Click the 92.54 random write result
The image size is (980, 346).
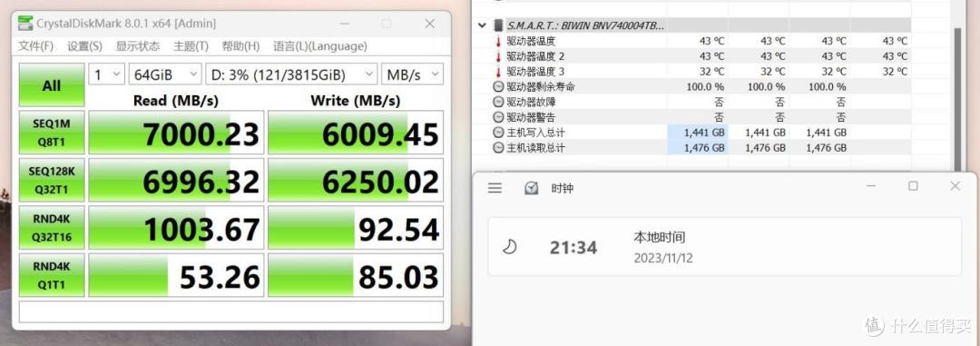coord(356,228)
